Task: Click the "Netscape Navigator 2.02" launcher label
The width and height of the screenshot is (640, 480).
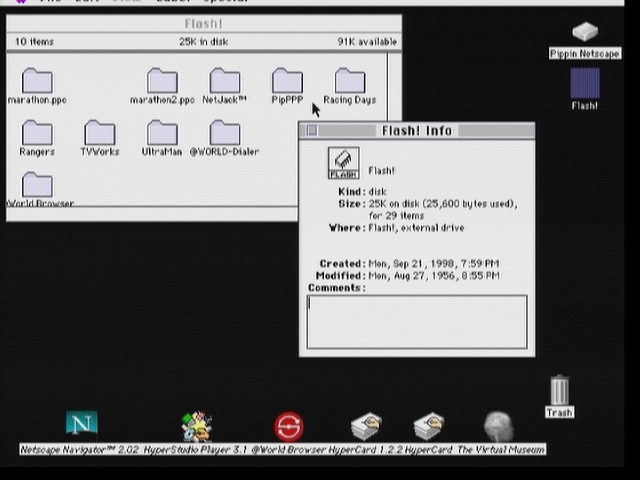Action: [80, 450]
